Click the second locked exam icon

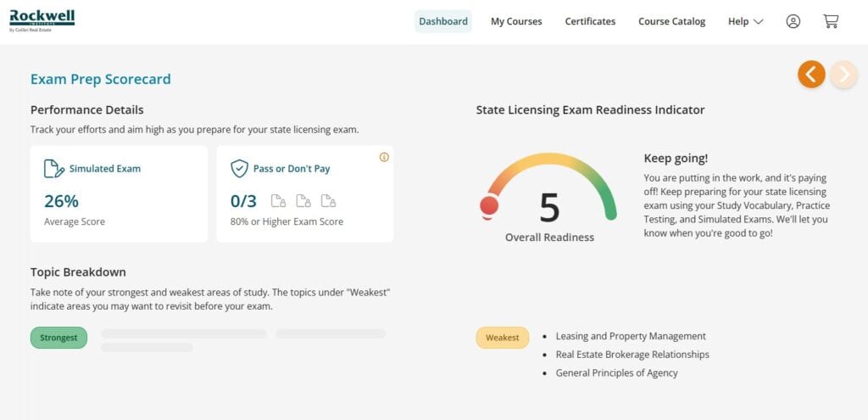(303, 201)
